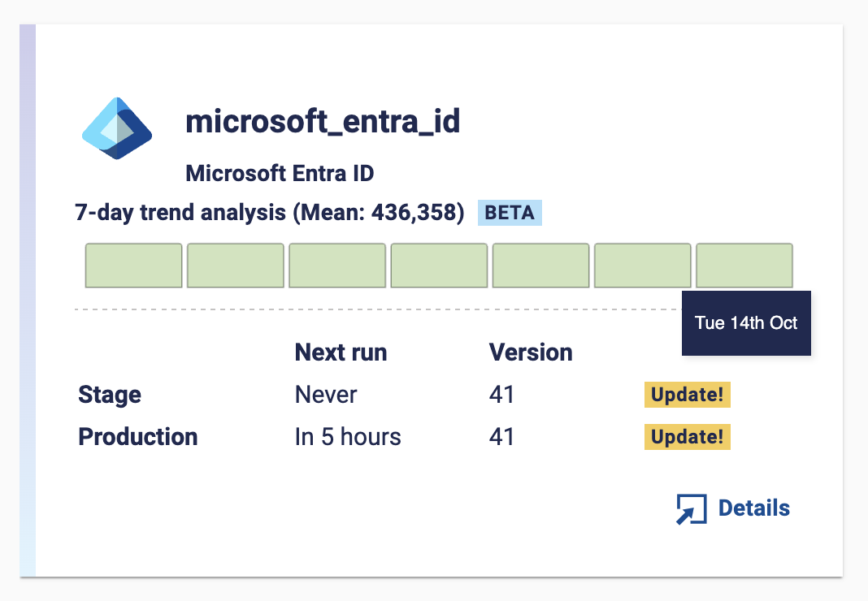Open the Details arrow icon
The height and width of the screenshot is (601, 868).
click(692, 508)
